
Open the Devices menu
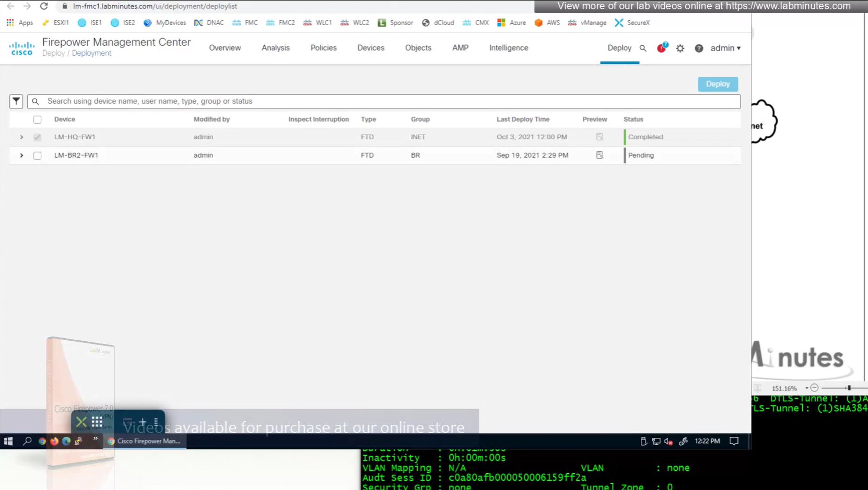371,47
